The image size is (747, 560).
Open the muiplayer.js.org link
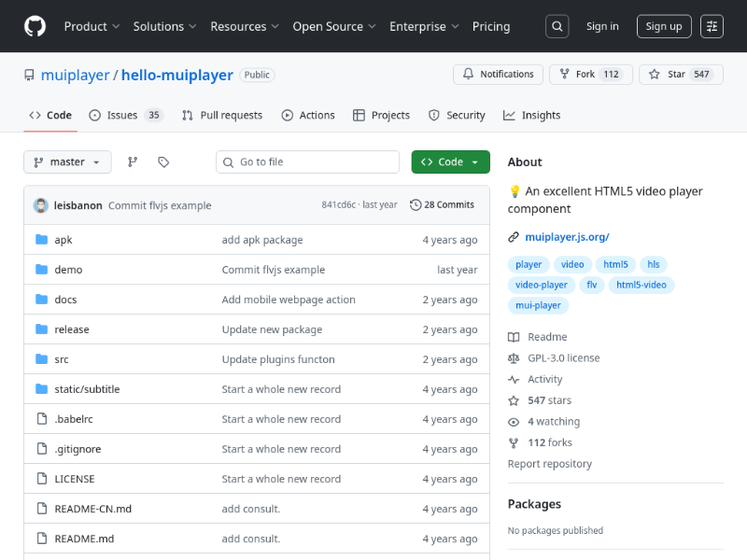tap(567, 237)
